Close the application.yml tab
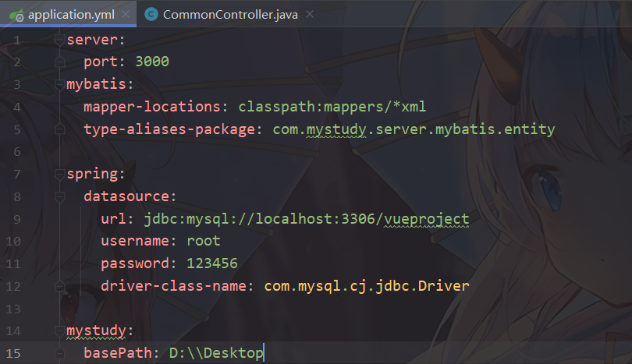The height and width of the screenshot is (364, 632). pyautogui.click(x=125, y=14)
